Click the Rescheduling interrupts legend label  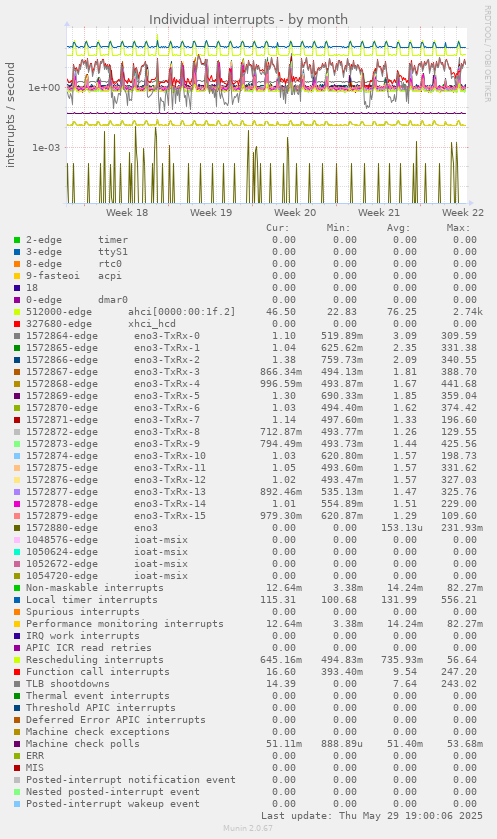95,660
